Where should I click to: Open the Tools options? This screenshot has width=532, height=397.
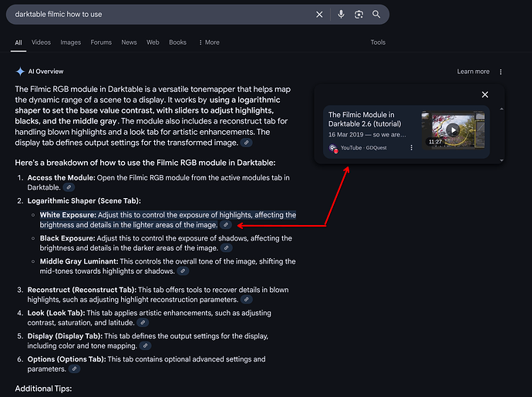(x=378, y=42)
